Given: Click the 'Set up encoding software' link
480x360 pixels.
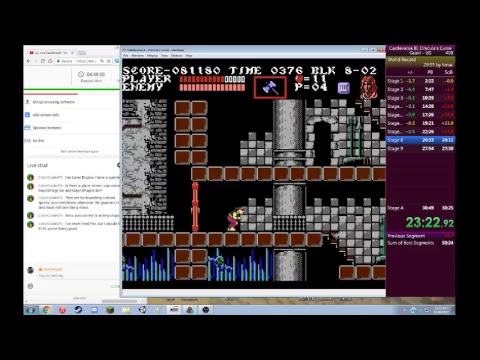Looking at the screenshot, I should pyautogui.click(x=53, y=102).
